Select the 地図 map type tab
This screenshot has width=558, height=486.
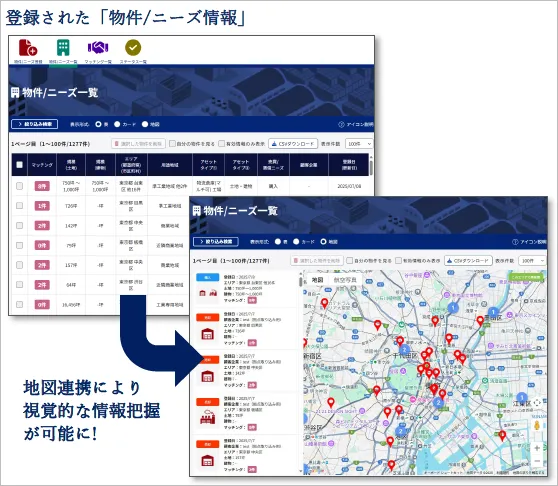(x=317, y=280)
